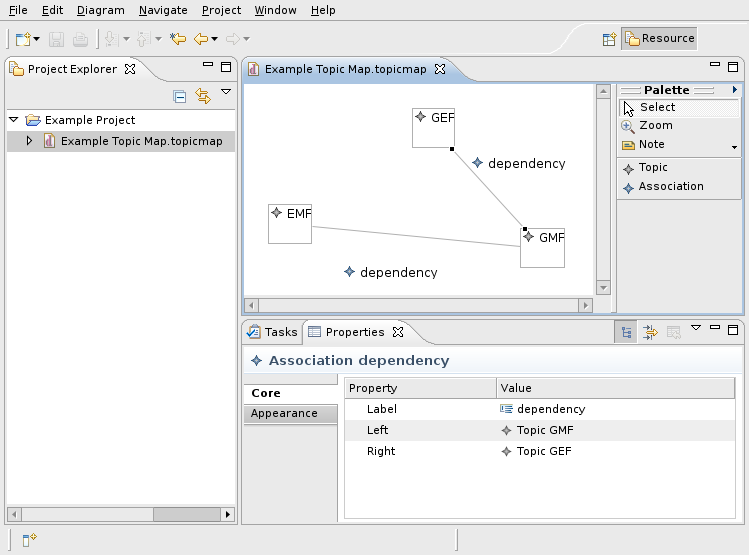Viewport: 749px width, 555px height.
Task: Select the Example Topic Map.topicmap editor tab
Action: [345, 69]
